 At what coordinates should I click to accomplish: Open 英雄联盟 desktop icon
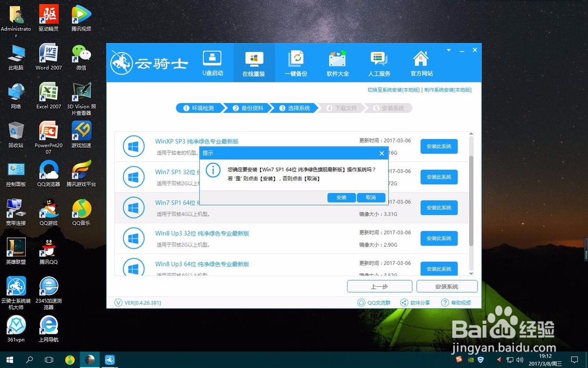coord(16,251)
